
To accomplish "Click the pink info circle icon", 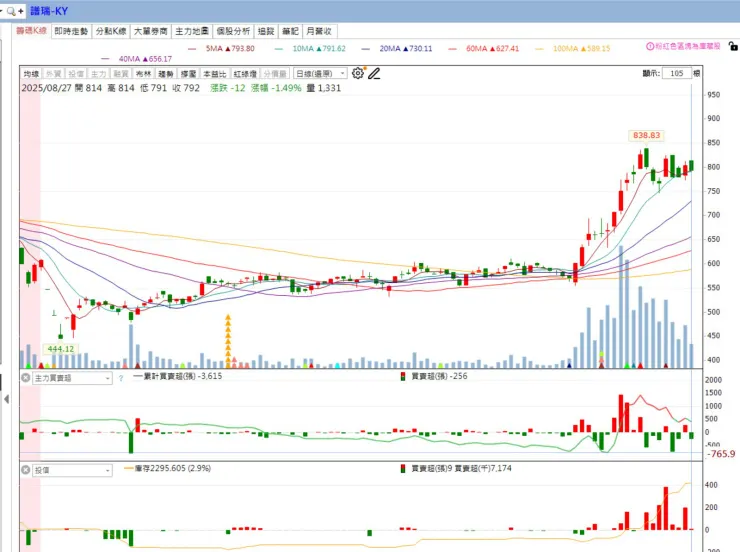I will (x=650, y=46).
